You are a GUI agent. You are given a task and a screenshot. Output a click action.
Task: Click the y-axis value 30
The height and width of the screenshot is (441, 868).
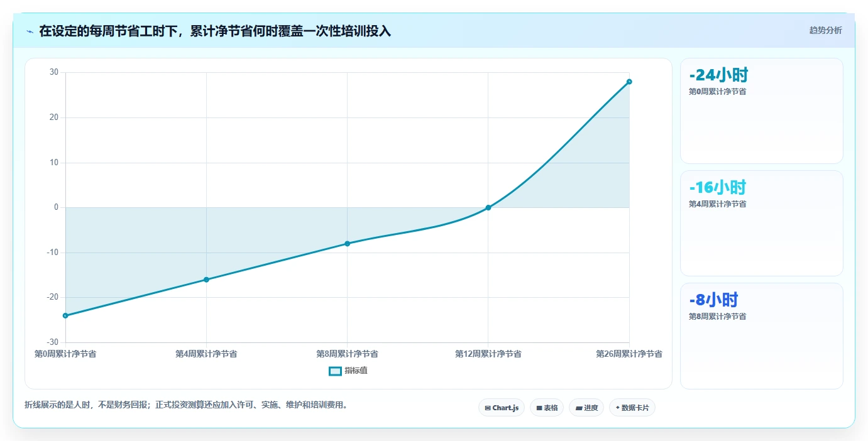[54, 72]
